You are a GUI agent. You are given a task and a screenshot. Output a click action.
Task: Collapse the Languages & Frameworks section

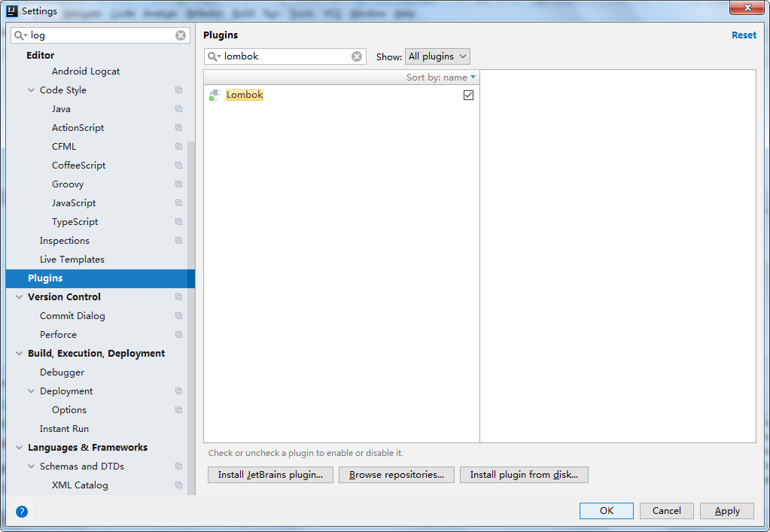click(x=19, y=448)
